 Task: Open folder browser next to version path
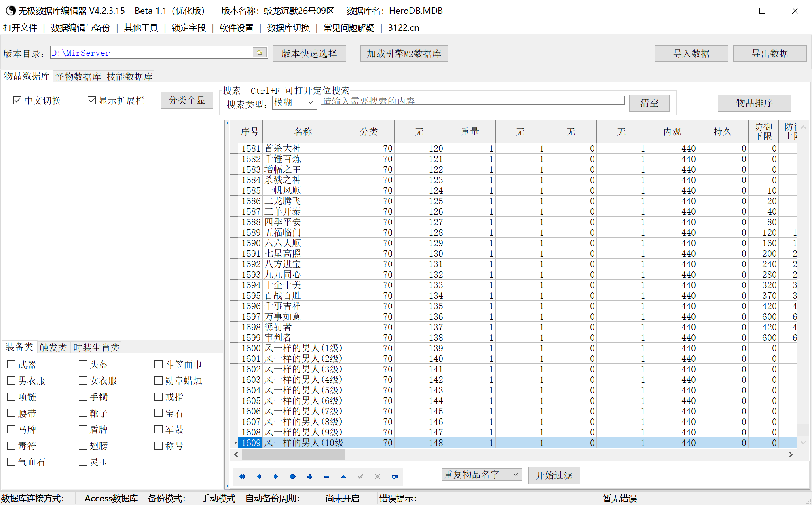point(260,53)
